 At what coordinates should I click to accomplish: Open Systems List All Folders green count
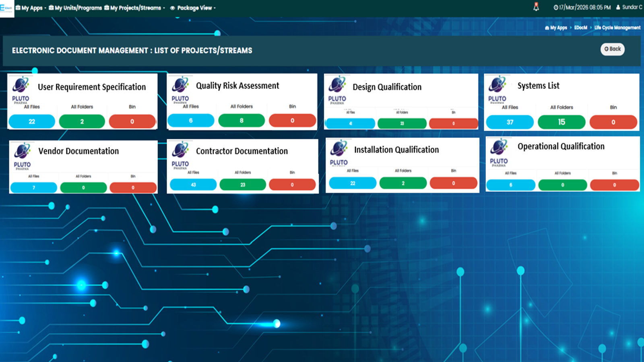click(561, 122)
